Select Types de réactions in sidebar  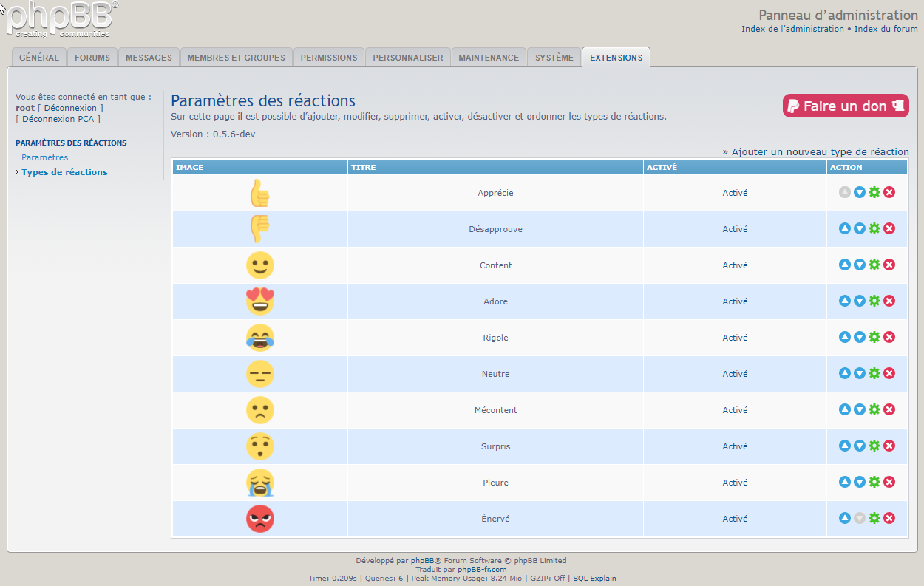[64, 172]
